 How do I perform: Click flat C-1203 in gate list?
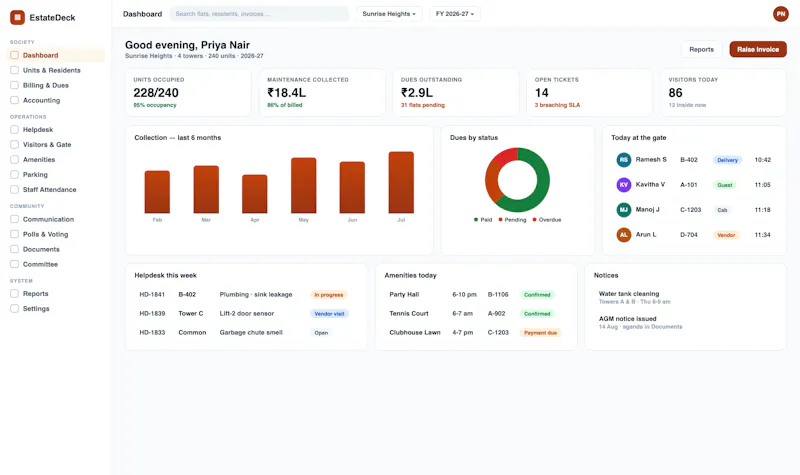pos(690,210)
